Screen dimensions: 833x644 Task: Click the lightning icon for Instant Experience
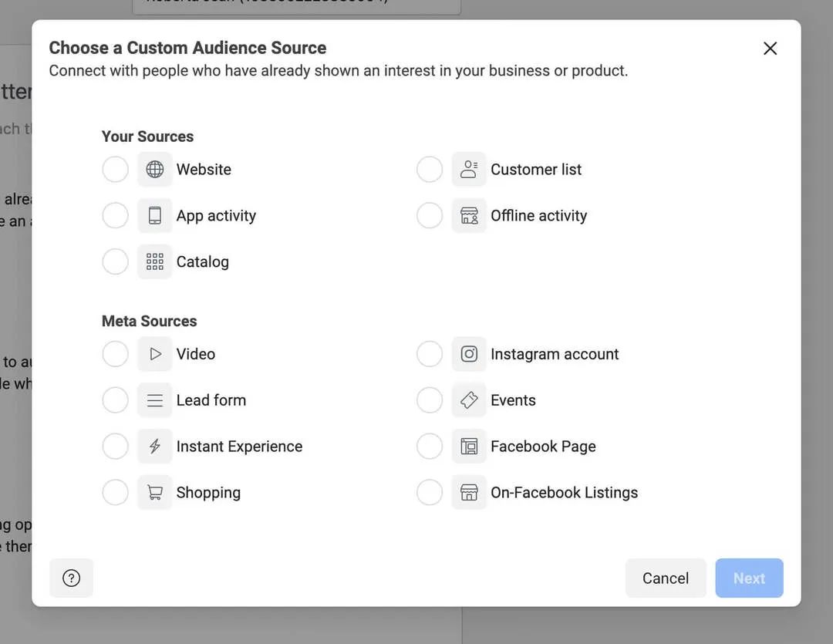tap(154, 447)
